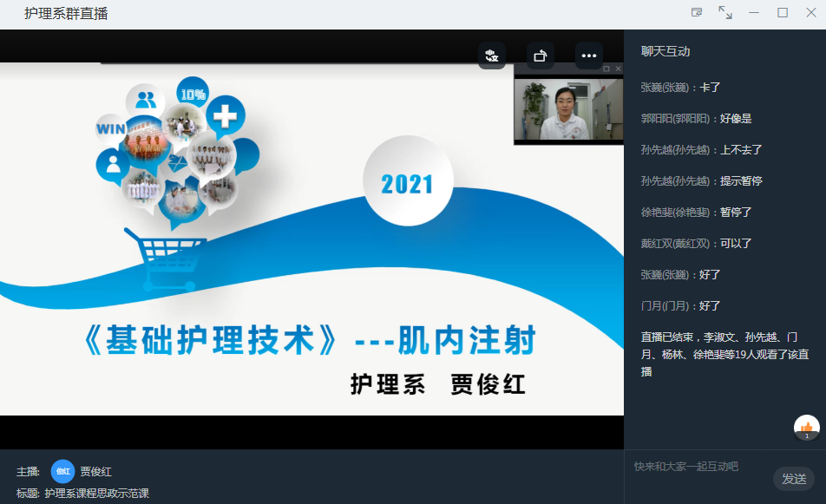Click the 2021 circle on the slide

click(408, 181)
